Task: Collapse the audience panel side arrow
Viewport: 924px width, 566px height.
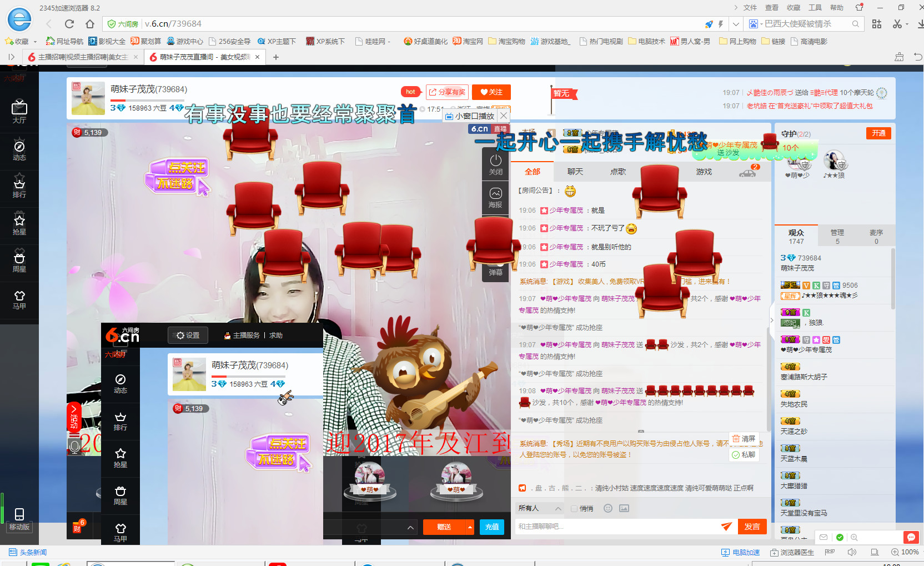Action: [771, 320]
